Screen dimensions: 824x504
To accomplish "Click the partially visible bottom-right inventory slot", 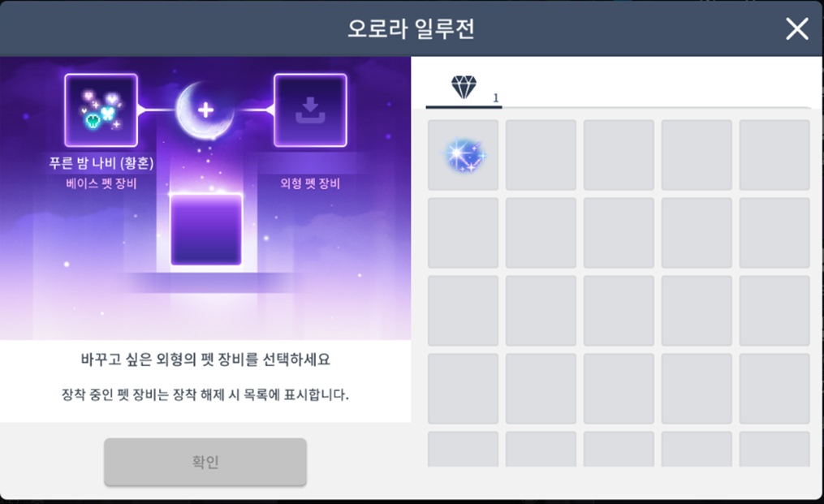I will [x=774, y=449].
